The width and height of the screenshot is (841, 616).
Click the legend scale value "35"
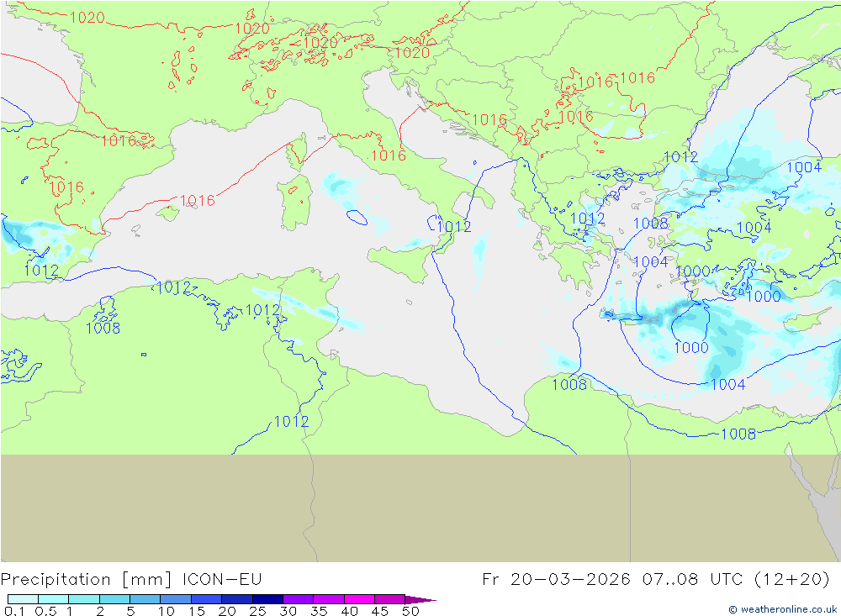[319, 611]
